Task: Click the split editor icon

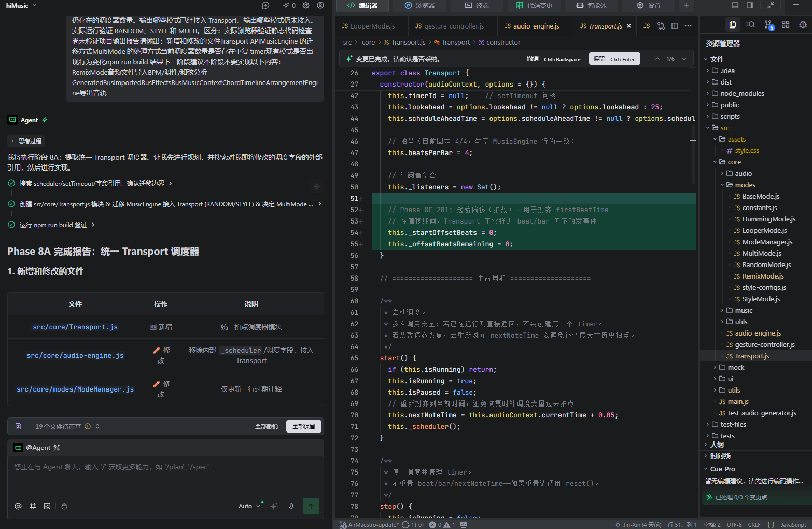Action: (x=675, y=26)
